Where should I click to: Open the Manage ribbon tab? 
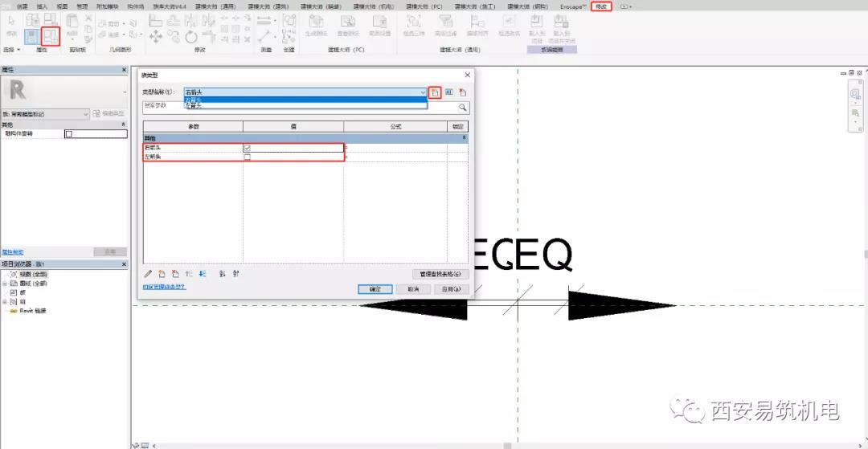(x=82, y=6)
